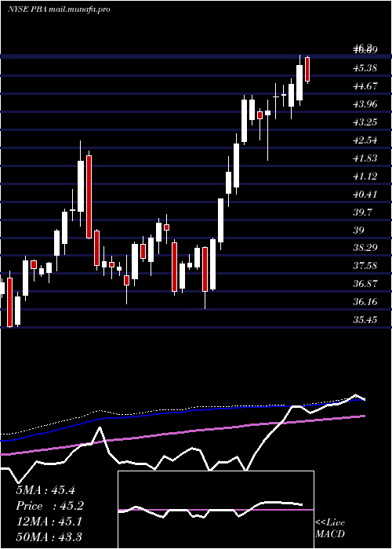Click the 41.12 price axis label
Screen dimensions: 392x549
pos(365,176)
